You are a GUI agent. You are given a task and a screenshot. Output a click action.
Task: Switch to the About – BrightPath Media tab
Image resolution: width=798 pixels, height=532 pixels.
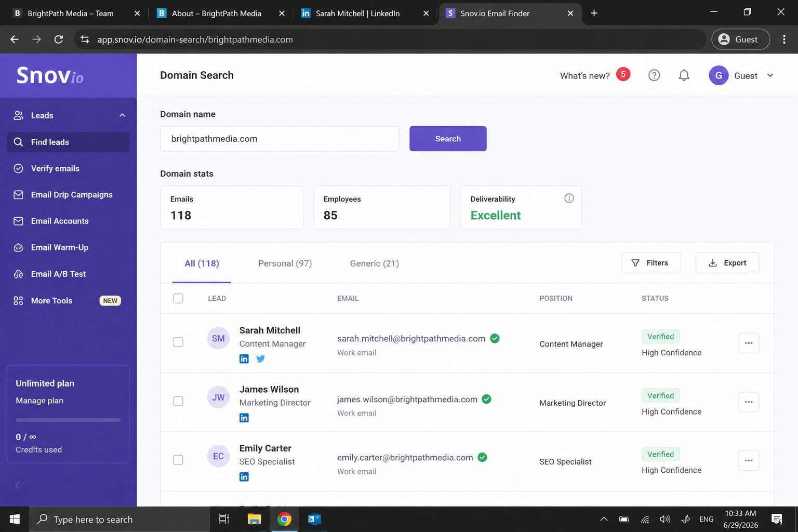click(x=221, y=13)
